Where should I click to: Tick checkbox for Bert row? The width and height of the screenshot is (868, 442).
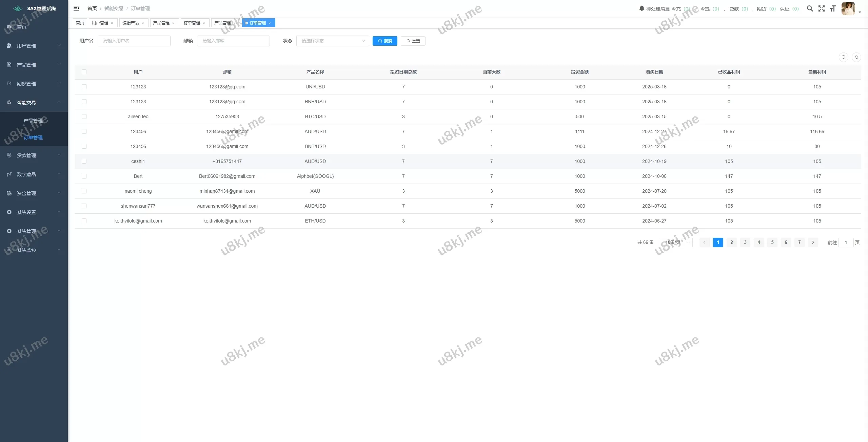tap(84, 176)
